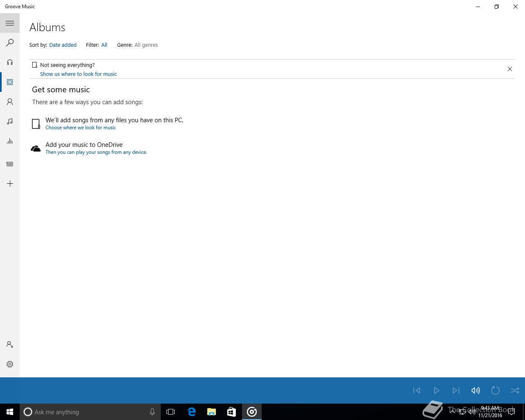
Task: Open the Action Center notifications icon
Action: (511, 412)
